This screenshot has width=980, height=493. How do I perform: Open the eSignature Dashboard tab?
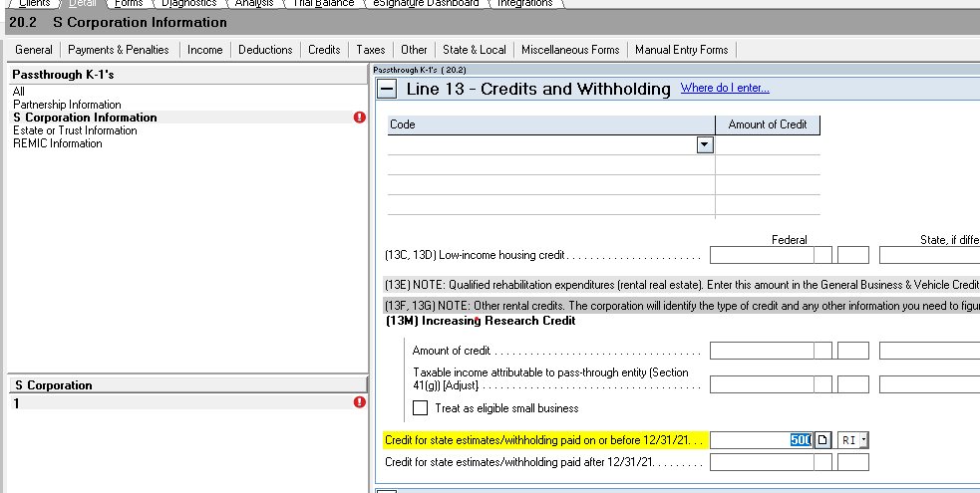coord(426,3)
